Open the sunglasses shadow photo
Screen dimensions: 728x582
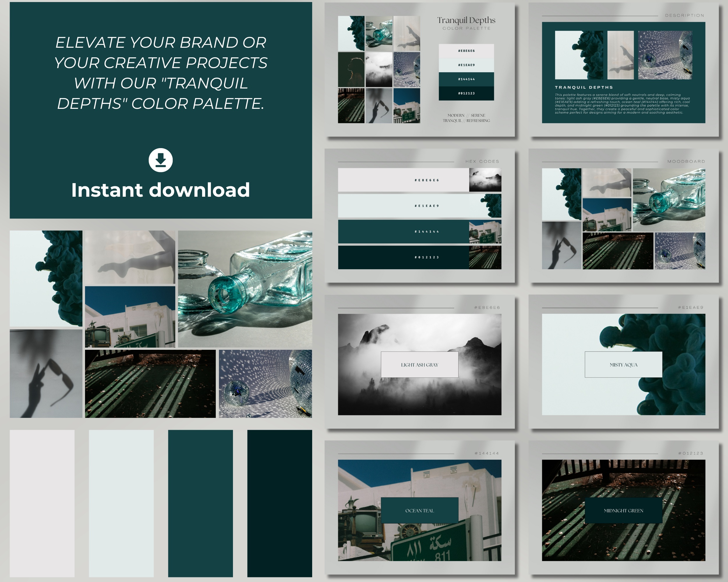46,373
